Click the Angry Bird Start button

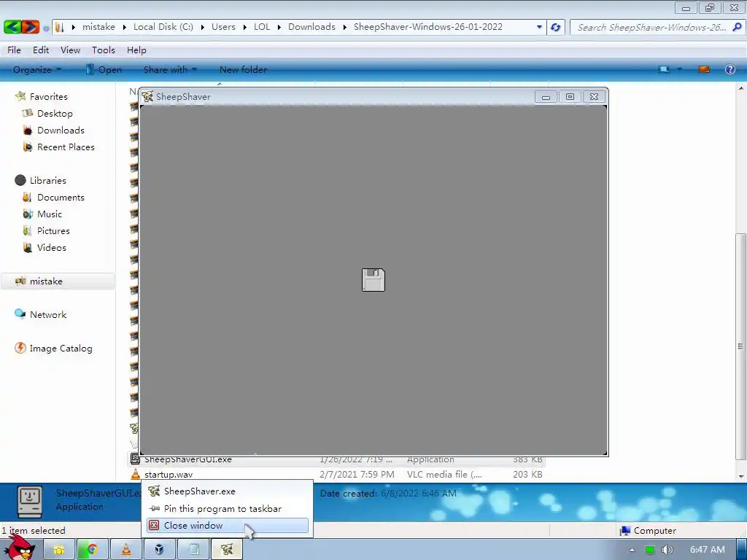tap(20, 548)
